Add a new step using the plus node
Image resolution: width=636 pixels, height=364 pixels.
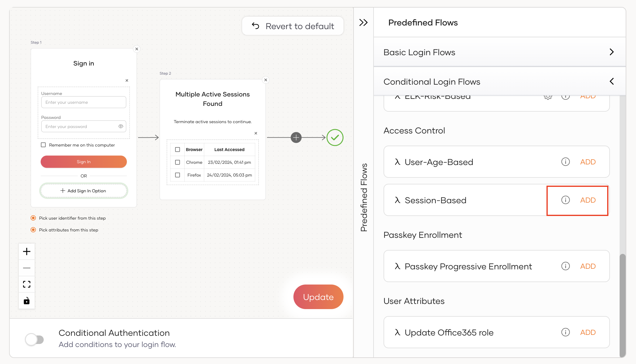pyautogui.click(x=296, y=137)
